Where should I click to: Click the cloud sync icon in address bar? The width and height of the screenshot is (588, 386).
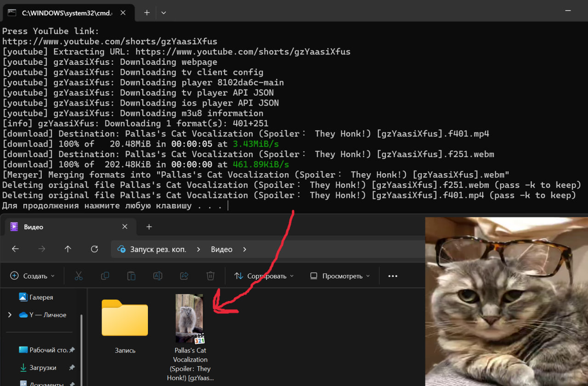tap(121, 249)
